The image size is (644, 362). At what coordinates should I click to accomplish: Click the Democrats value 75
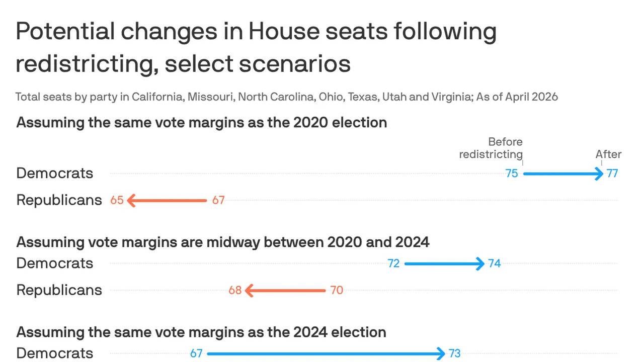click(512, 174)
